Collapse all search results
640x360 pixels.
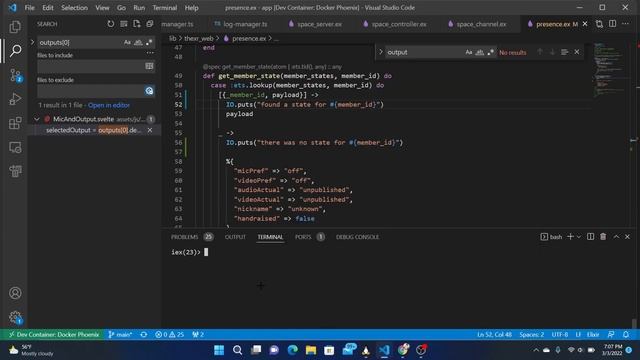tap(150, 24)
